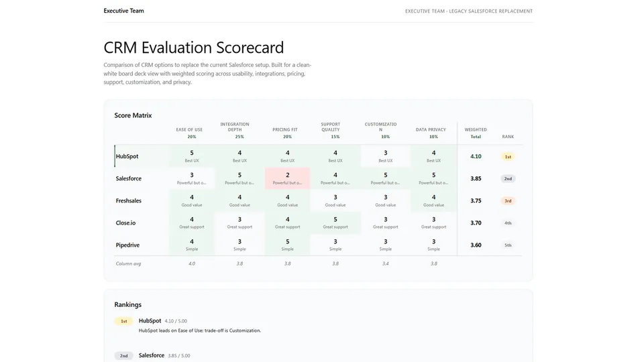Select the Pricing Fit column header
The height and width of the screenshot is (362, 644).
point(285,129)
